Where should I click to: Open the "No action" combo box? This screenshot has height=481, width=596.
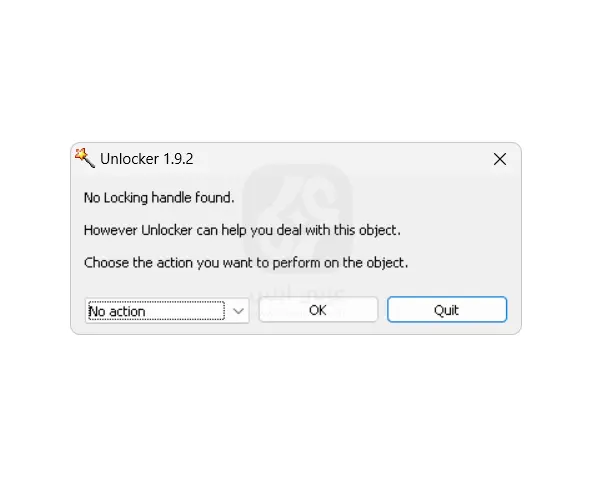tap(167, 311)
